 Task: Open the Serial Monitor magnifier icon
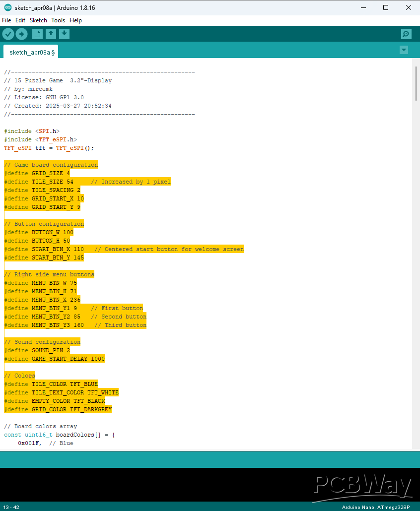coord(406,34)
